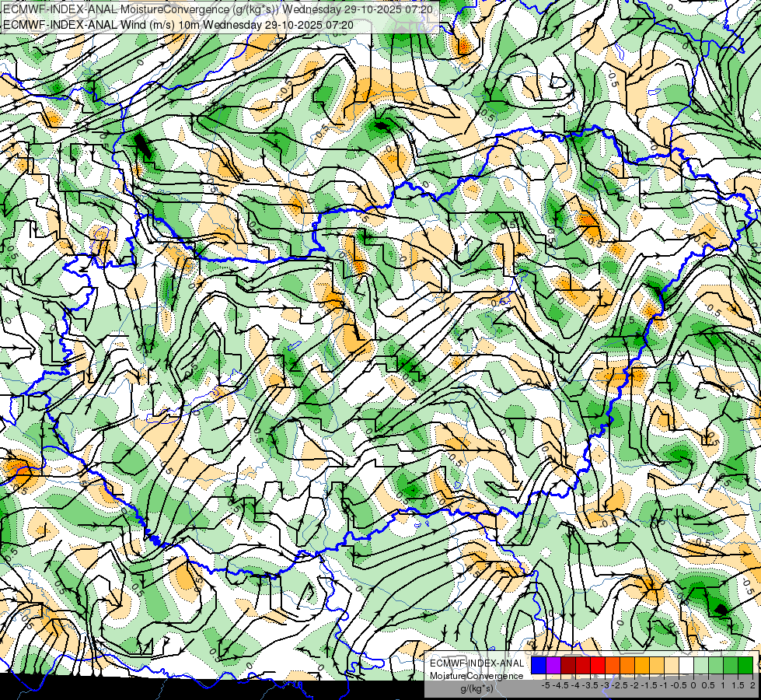Click the MoistureConvergence title line at top

pyautogui.click(x=218, y=9)
